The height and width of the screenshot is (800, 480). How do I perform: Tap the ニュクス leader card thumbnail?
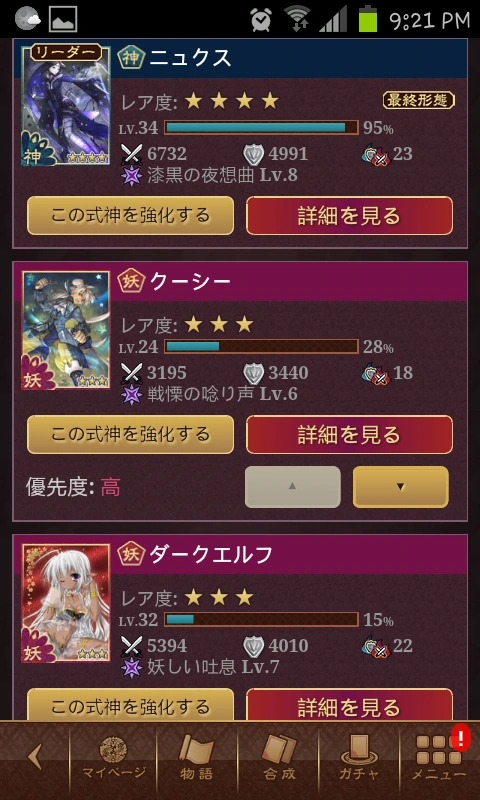tap(65, 105)
